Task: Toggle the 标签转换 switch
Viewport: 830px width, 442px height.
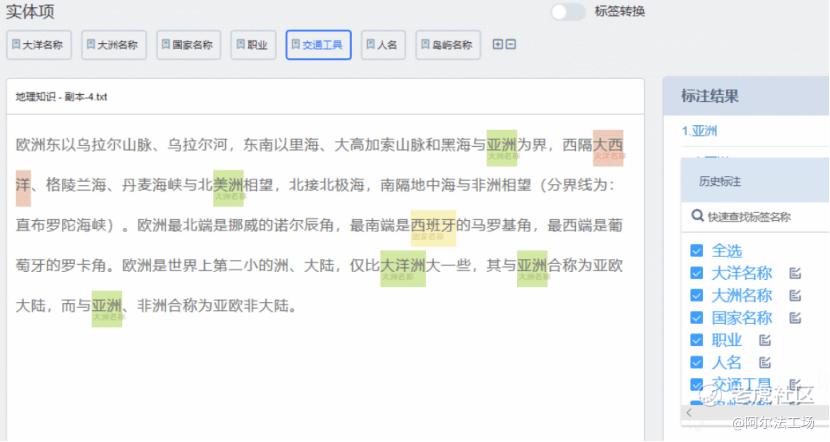Action: pyautogui.click(x=568, y=12)
